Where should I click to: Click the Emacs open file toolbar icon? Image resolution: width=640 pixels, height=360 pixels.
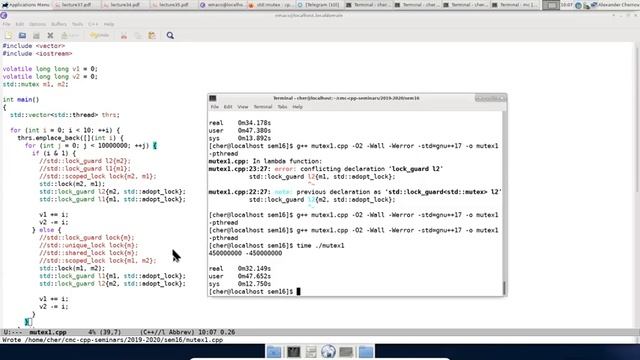22,36
